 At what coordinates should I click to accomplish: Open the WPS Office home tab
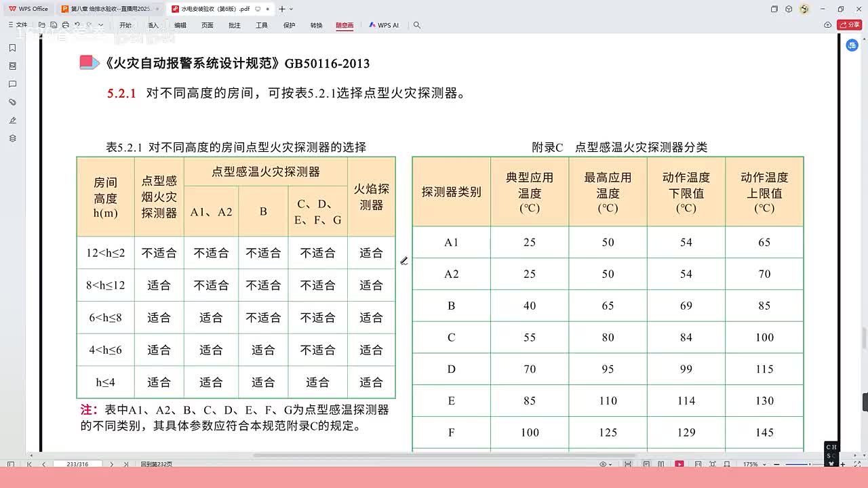click(28, 9)
